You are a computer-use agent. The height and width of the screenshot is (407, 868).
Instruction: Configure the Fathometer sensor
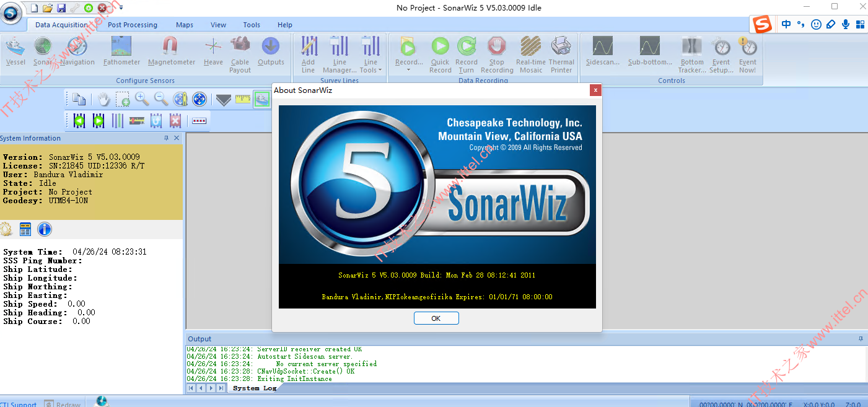[121, 51]
